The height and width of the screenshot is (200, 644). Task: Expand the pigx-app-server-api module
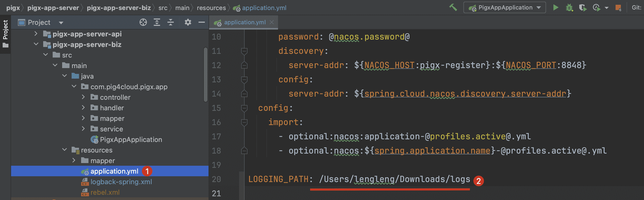pyautogui.click(x=36, y=34)
